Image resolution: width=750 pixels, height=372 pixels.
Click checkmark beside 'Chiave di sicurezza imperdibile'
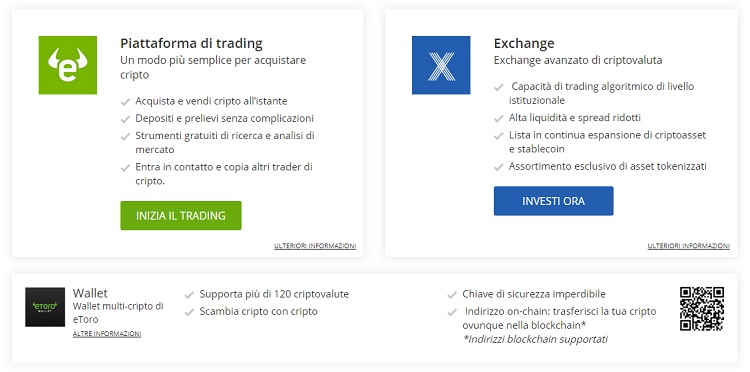(452, 295)
